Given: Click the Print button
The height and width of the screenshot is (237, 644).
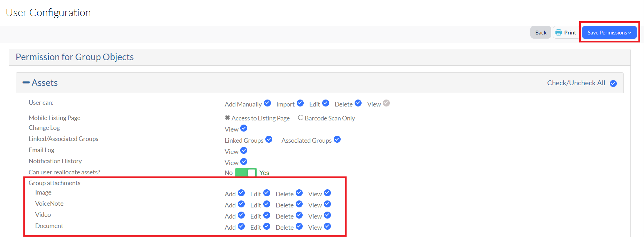Looking at the screenshot, I should (x=566, y=32).
